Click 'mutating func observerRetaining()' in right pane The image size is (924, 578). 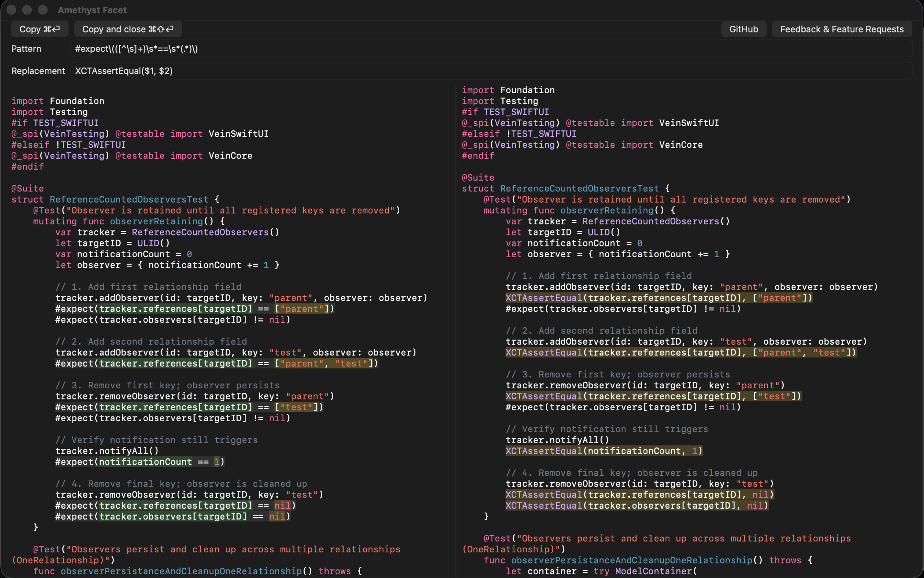[x=574, y=210]
